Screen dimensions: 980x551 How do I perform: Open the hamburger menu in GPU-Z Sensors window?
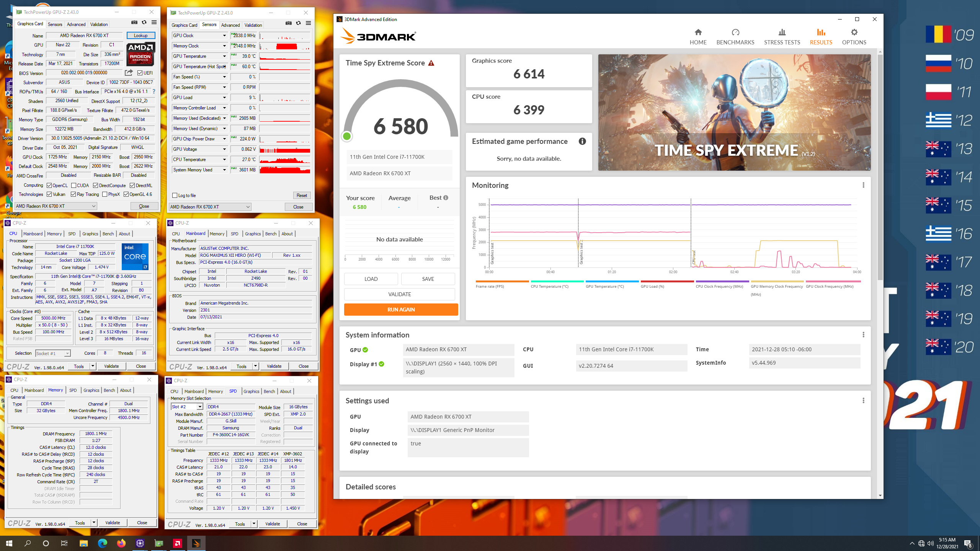point(309,23)
